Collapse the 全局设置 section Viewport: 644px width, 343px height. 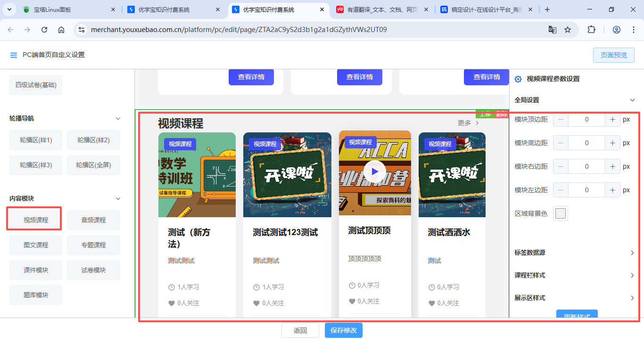633,100
